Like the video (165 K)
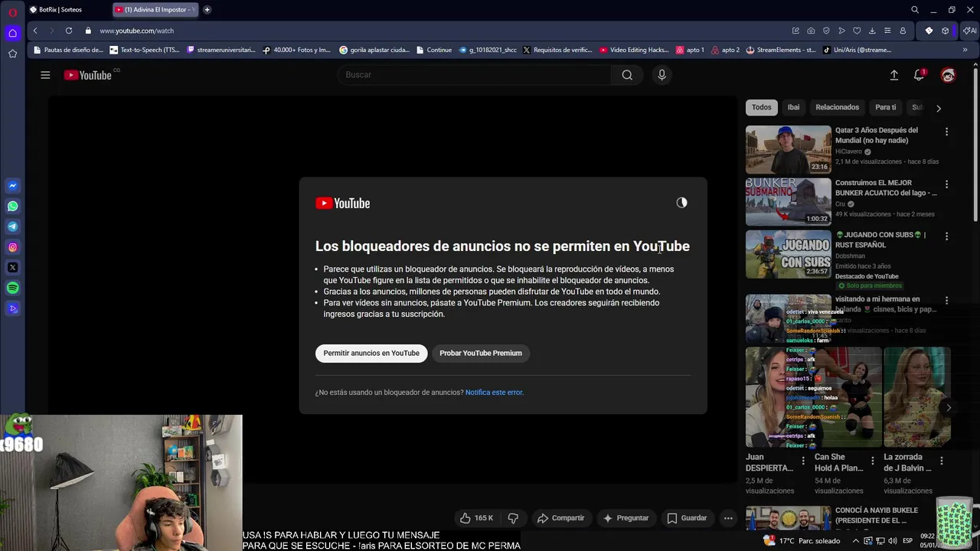980x551 pixels. [x=476, y=518]
